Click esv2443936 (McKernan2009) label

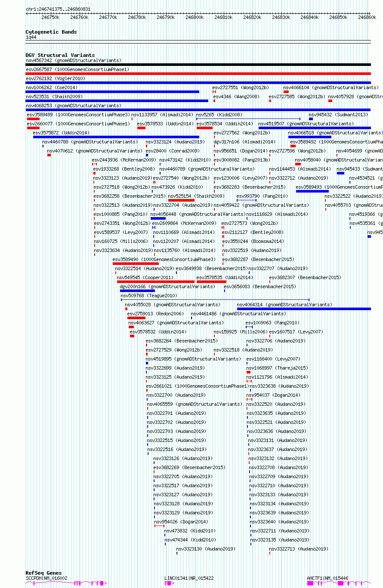coord(124,160)
